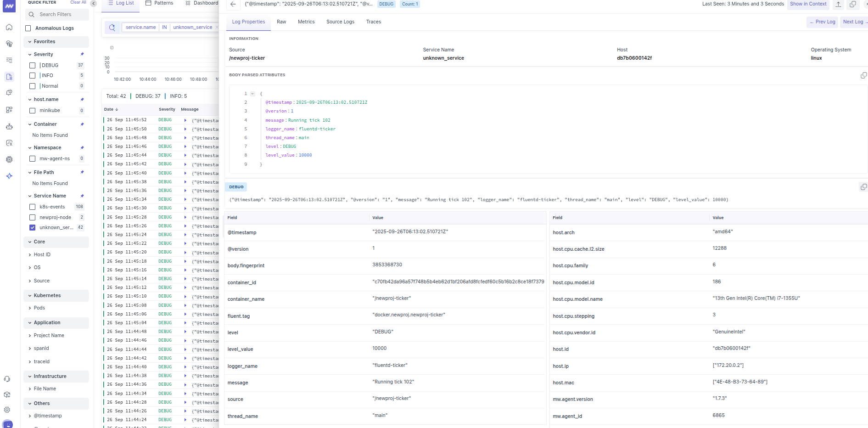868x428 pixels.
Task: Collapse the quick filter sidebar panel
Action: pos(93,3)
